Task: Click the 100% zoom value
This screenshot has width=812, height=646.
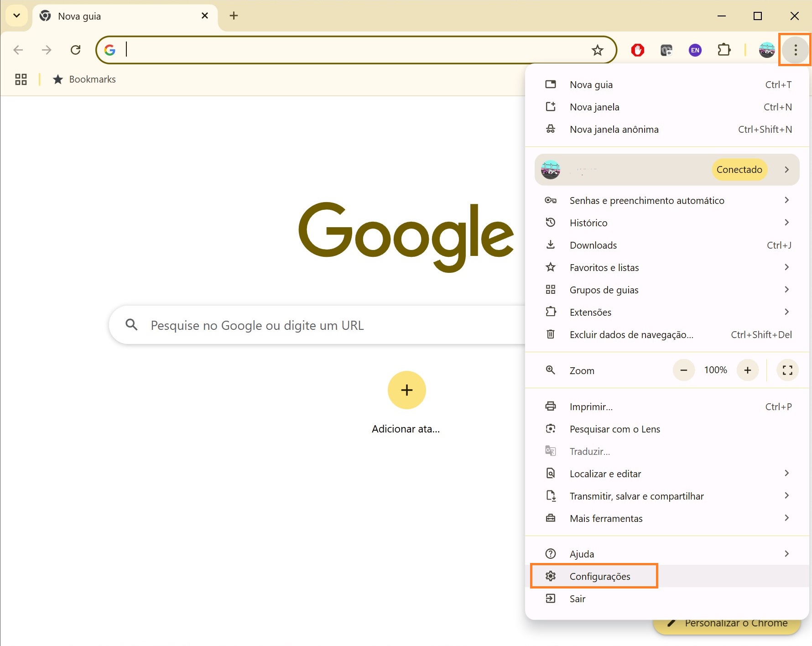Action: tap(715, 370)
